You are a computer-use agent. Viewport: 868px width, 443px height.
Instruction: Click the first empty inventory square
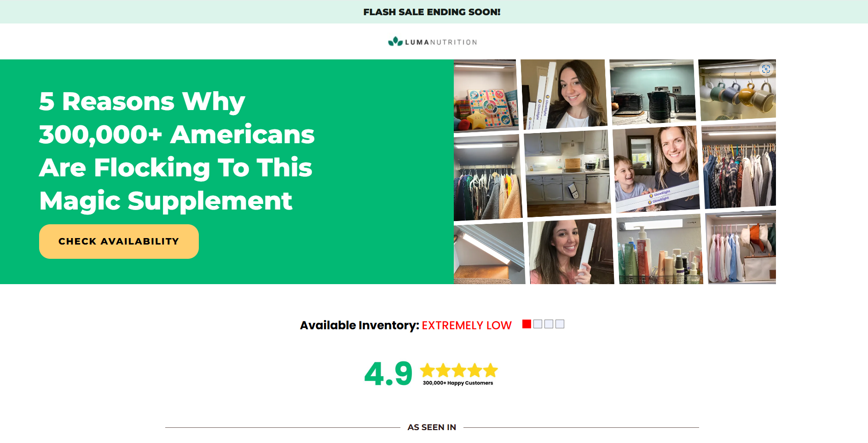pyautogui.click(x=538, y=324)
